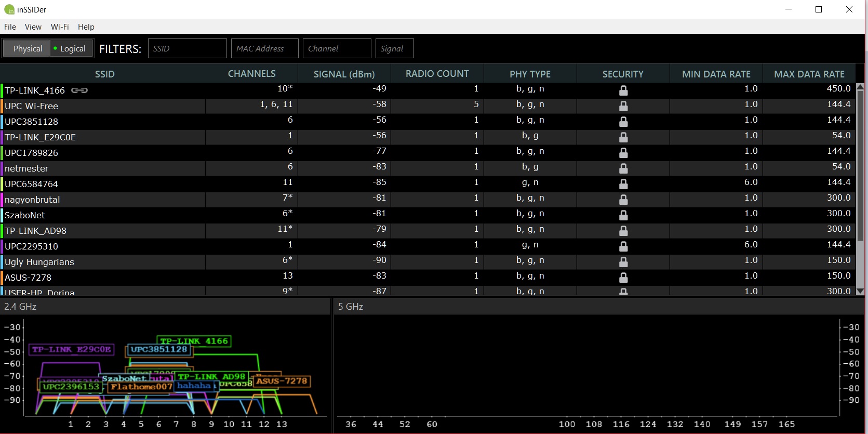868x434 pixels.
Task: Click the TP-LINK 4166 label in 2.4 GHz graph
Action: (194, 341)
